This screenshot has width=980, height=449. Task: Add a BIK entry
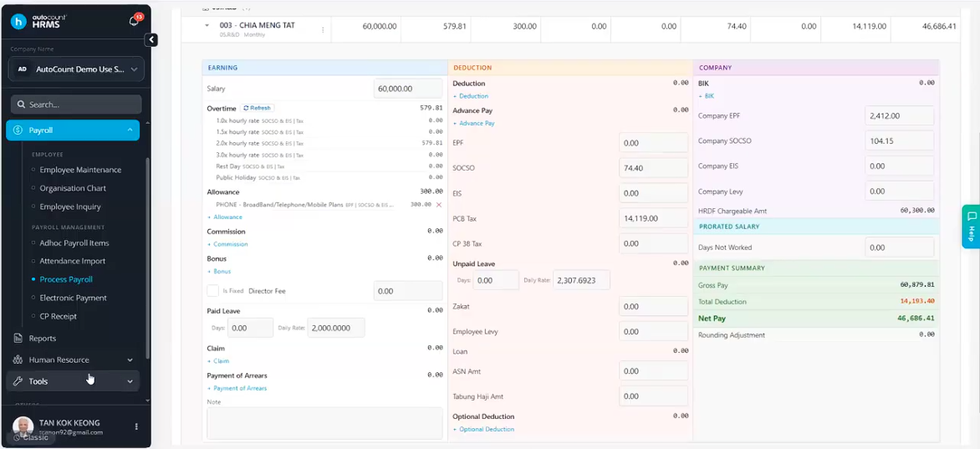[x=706, y=96]
